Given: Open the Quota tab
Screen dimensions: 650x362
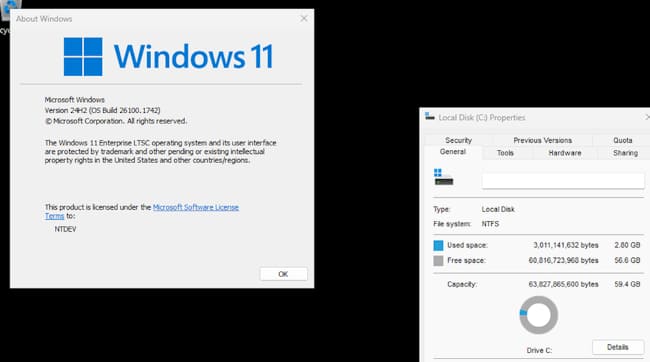Looking at the screenshot, I should tap(623, 140).
